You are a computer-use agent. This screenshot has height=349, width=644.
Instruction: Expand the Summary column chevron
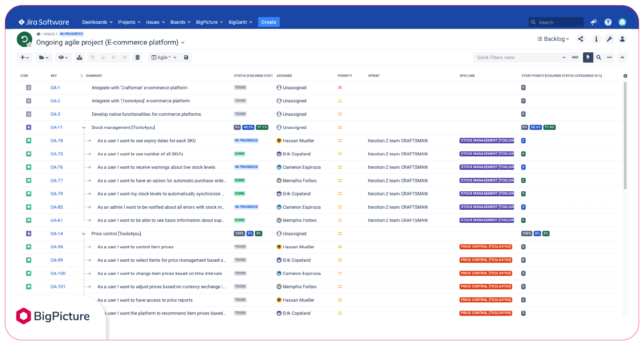81,76
